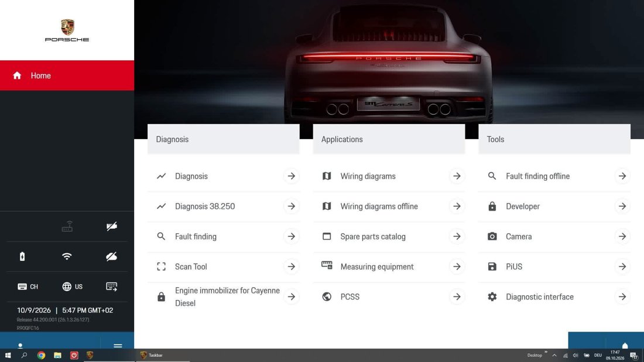
Task: Open keyboard layout CH selector
Action: point(28,287)
